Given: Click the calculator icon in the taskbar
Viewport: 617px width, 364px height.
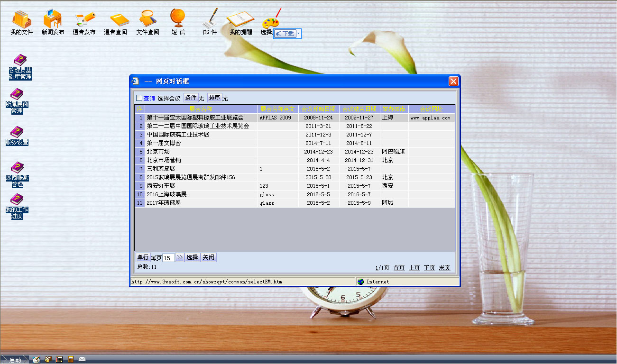Looking at the screenshot, I should 71,360.
